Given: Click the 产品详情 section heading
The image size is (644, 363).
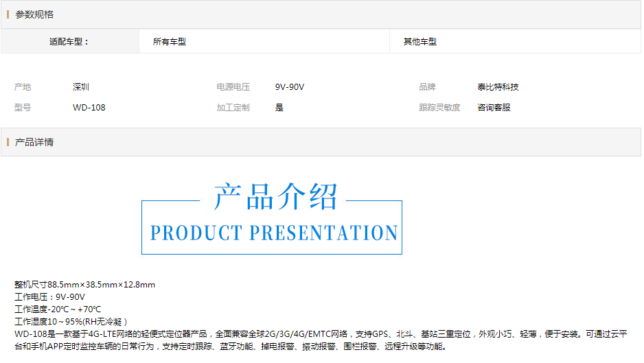Looking at the screenshot, I should point(34,142).
